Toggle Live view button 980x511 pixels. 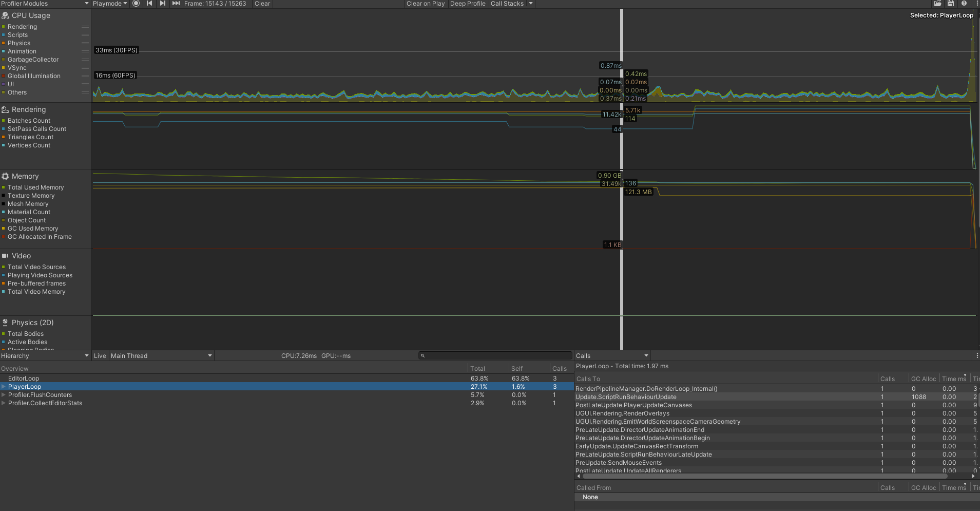point(100,355)
